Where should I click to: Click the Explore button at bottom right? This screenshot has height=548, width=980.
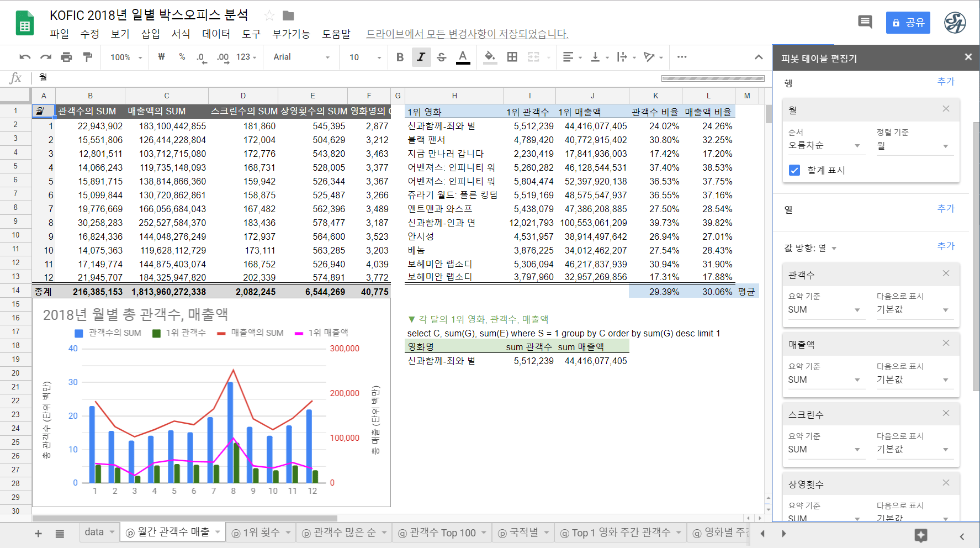920,535
